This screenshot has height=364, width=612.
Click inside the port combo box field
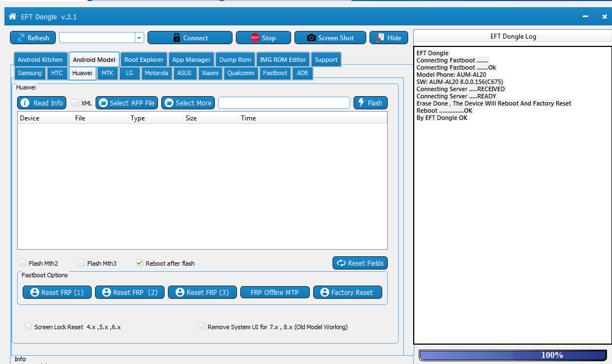97,38
